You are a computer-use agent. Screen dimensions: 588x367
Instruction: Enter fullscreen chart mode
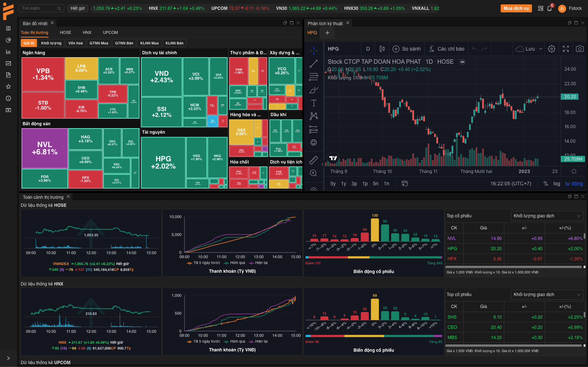click(x=566, y=49)
